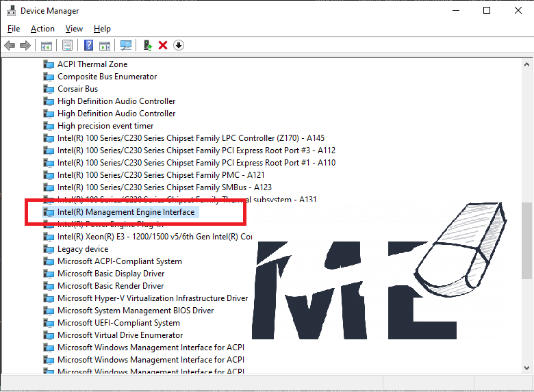Viewport: 534px width, 392px height.
Task: Maximize the Device Manager window
Action: coord(487,10)
